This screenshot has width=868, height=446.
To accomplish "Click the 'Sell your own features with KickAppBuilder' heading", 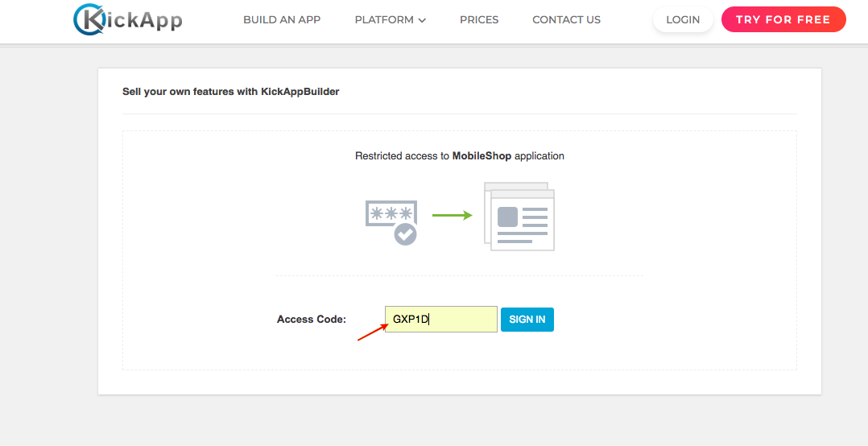I will [231, 91].
